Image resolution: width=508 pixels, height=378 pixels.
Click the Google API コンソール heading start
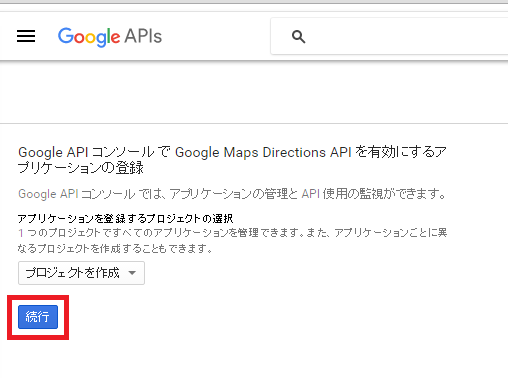[x=86, y=152]
